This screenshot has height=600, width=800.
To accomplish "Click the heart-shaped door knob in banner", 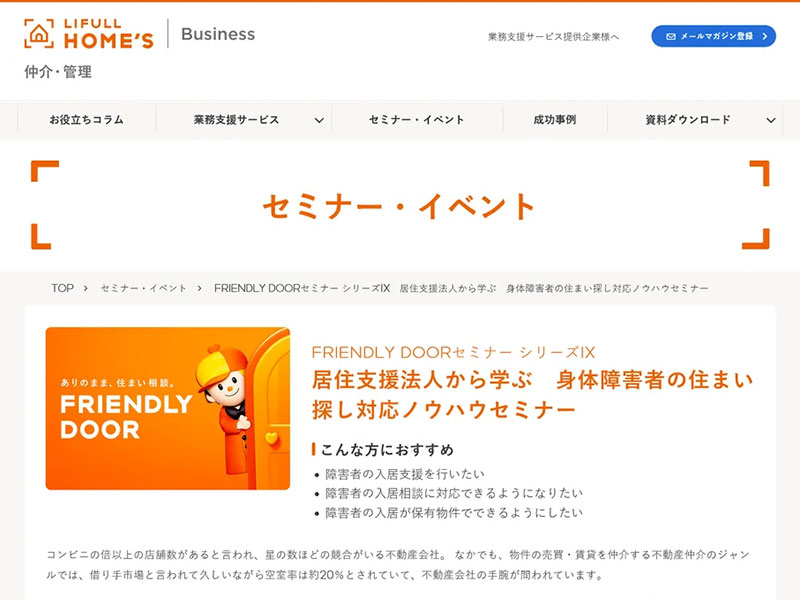I will 272,438.
